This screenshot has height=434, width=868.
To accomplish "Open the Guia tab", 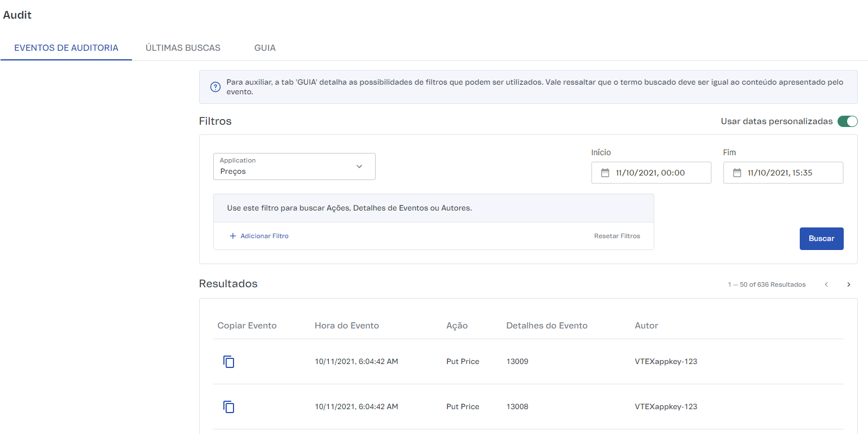I will tap(265, 48).
